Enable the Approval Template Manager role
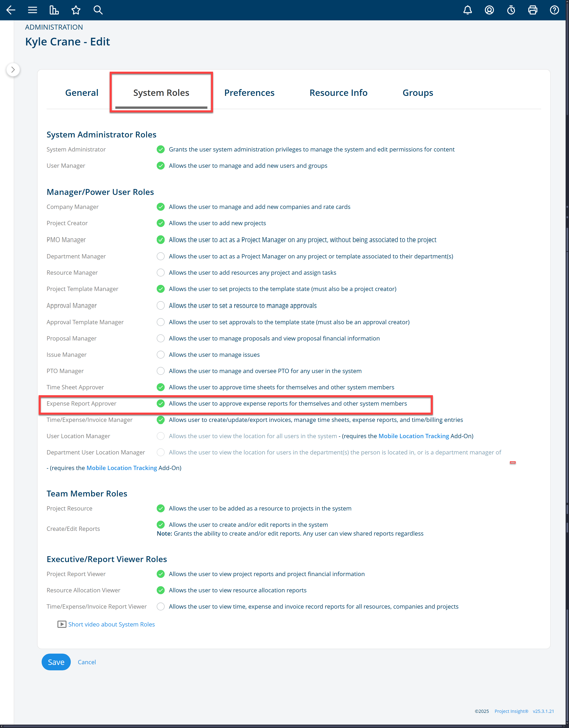Image resolution: width=569 pixels, height=728 pixels. 161,322
